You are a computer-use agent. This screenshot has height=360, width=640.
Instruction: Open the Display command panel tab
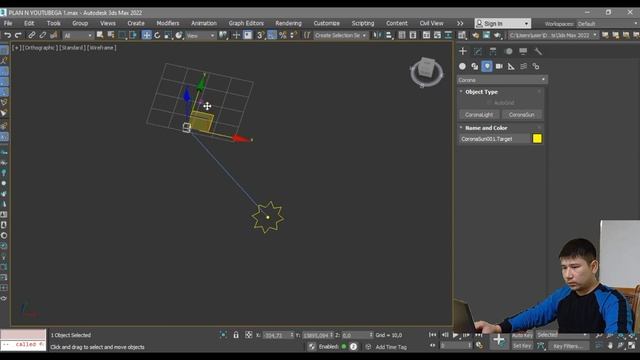[x=523, y=51]
